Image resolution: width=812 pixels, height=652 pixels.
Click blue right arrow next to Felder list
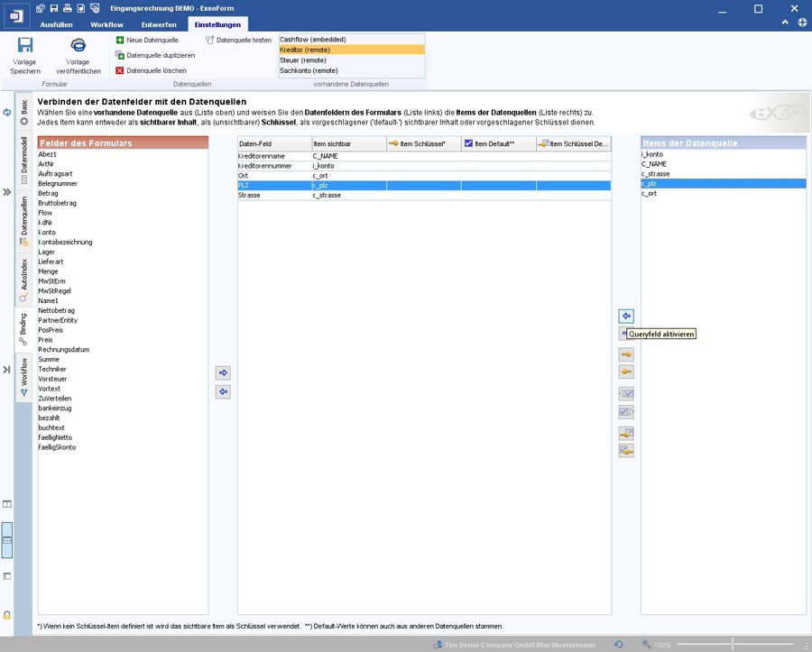(x=224, y=372)
